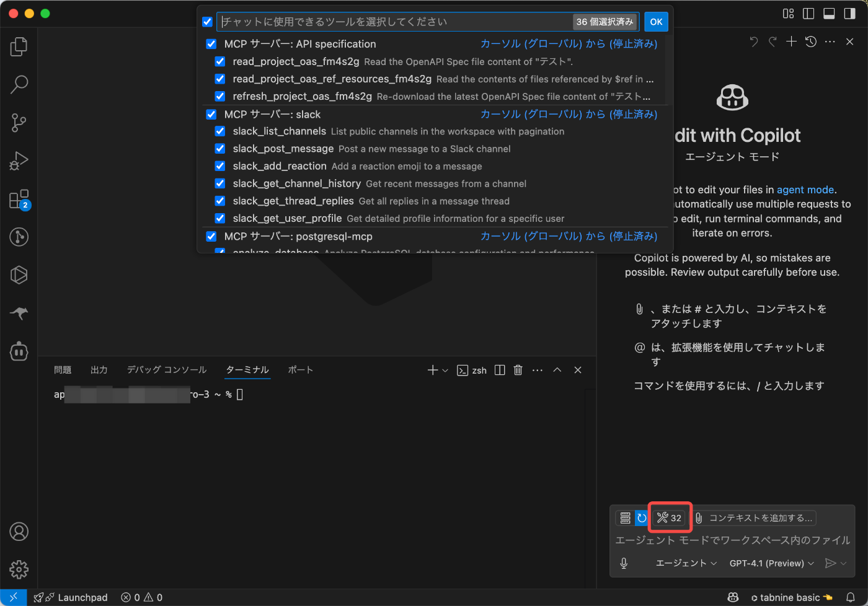Split the terminal pane
Image resolution: width=868 pixels, height=606 pixels.
(500, 370)
